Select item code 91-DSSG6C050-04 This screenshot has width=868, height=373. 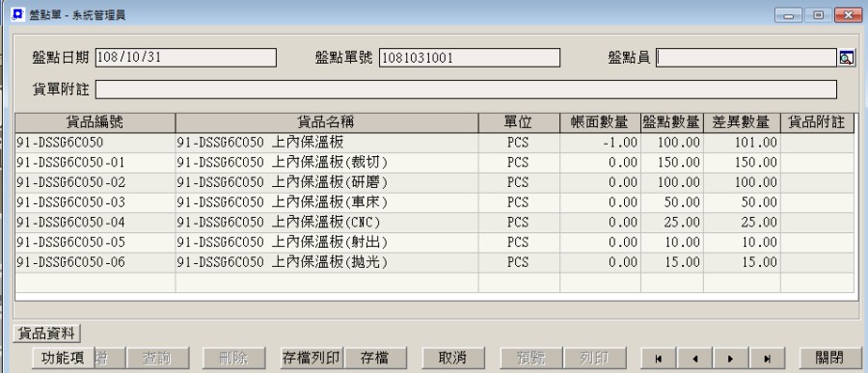95,223
